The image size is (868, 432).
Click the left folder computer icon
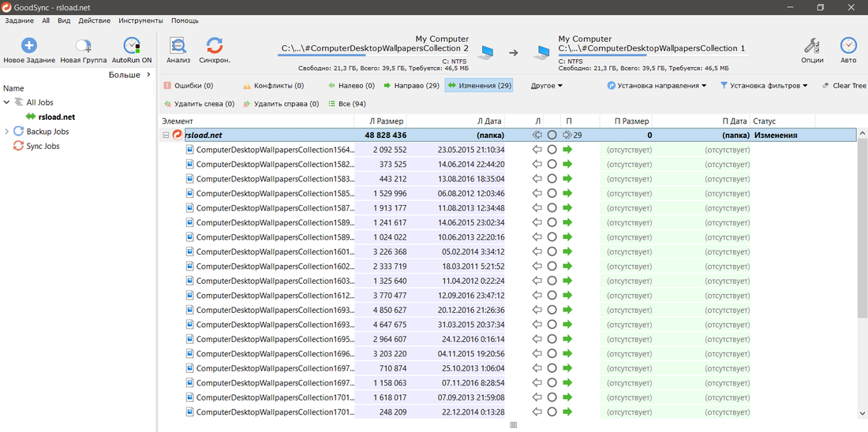(x=486, y=53)
